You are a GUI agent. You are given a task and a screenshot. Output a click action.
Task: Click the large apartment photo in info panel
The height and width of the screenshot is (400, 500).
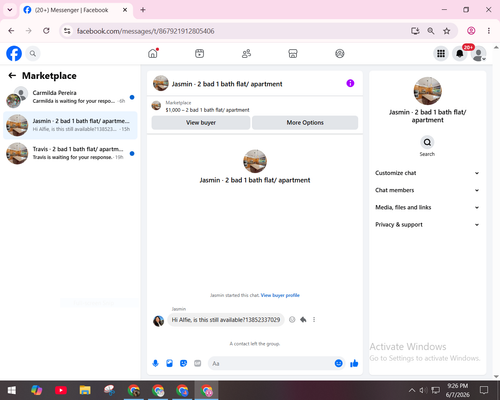tap(427, 91)
